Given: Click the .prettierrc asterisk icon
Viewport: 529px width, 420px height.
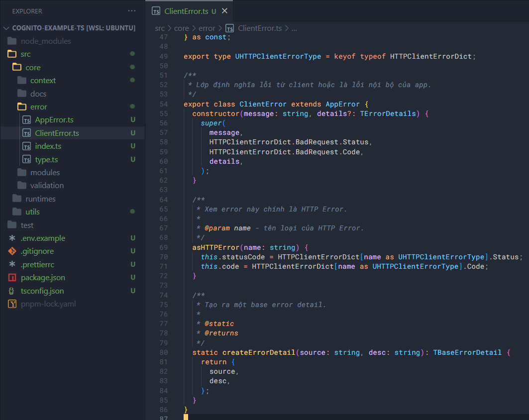Looking at the screenshot, I should click(12, 264).
